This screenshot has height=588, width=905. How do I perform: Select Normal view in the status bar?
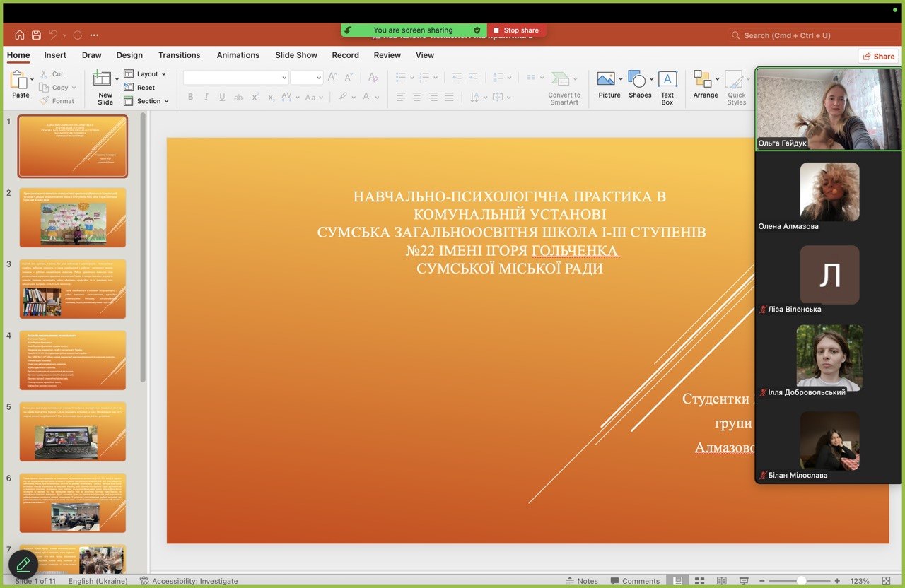click(x=678, y=581)
